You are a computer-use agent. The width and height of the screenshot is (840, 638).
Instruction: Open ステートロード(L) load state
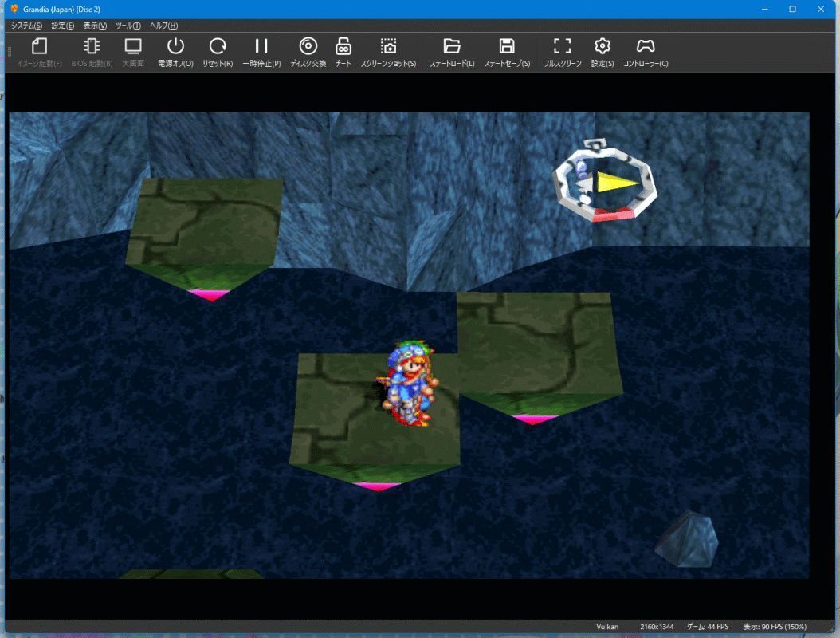pyautogui.click(x=452, y=53)
